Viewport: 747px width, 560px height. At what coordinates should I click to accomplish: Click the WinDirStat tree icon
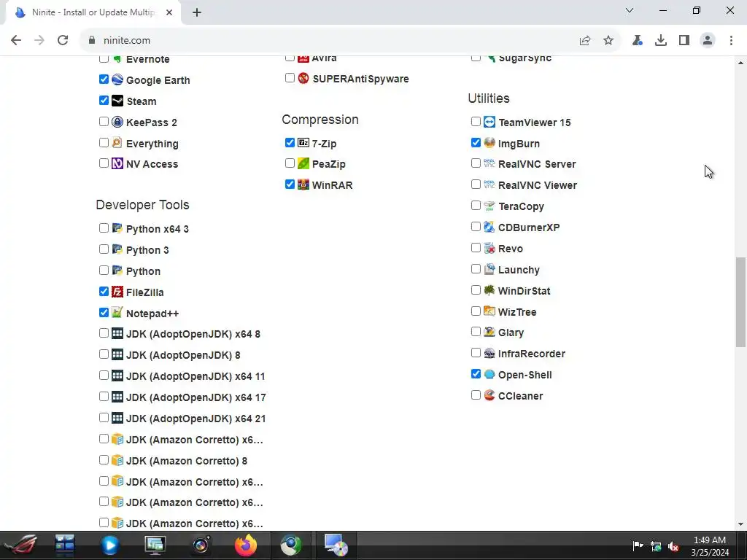coord(489,290)
